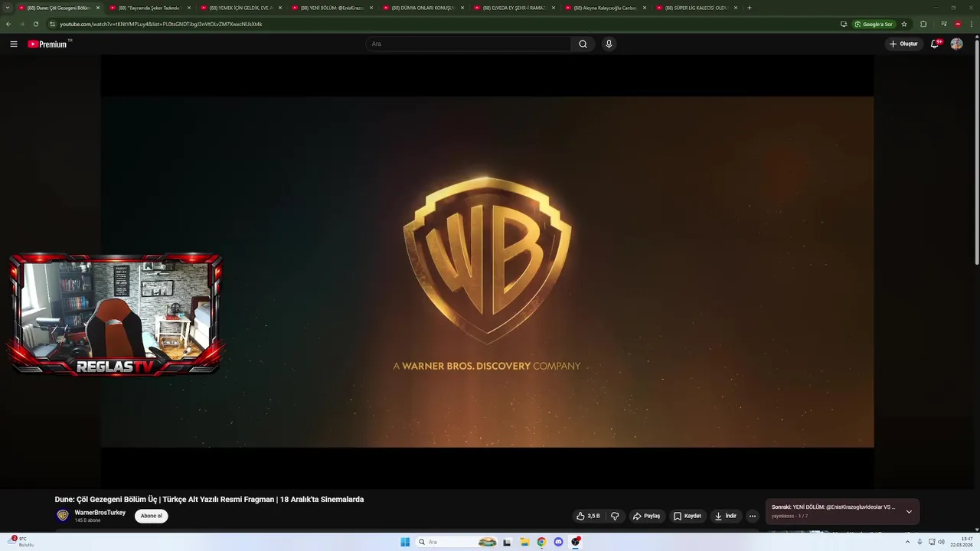Screen dimensions: 980x551
Task: Open the Windows Start menu
Action: click(405, 542)
